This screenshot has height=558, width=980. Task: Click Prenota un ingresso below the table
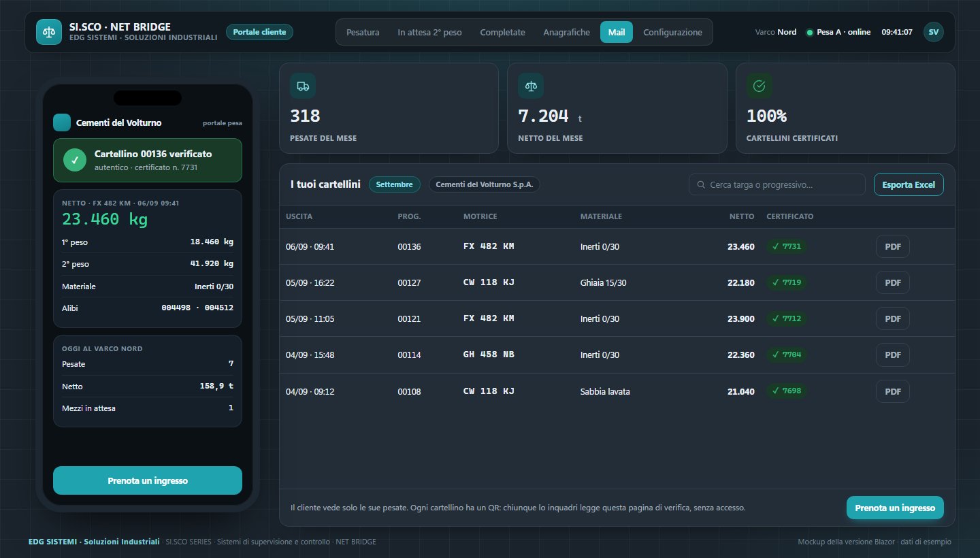895,508
